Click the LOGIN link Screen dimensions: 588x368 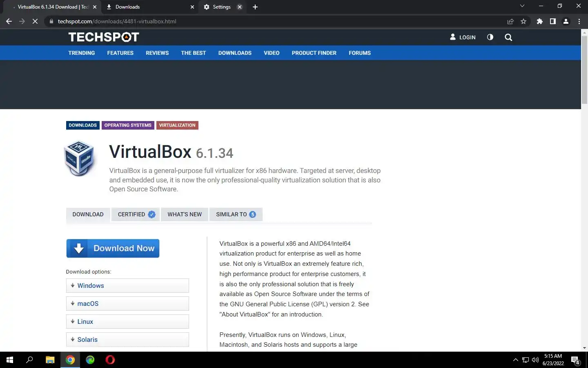point(463,37)
